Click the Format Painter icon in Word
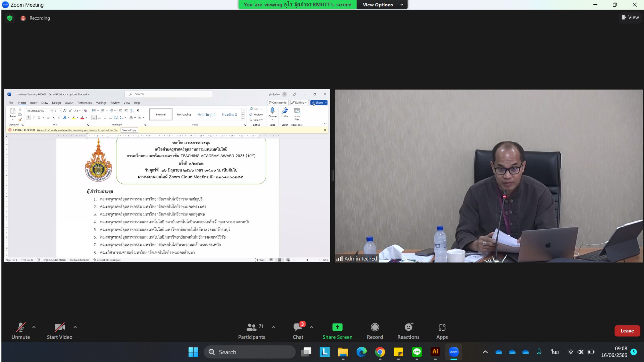The image size is (644, 362). tap(20, 120)
